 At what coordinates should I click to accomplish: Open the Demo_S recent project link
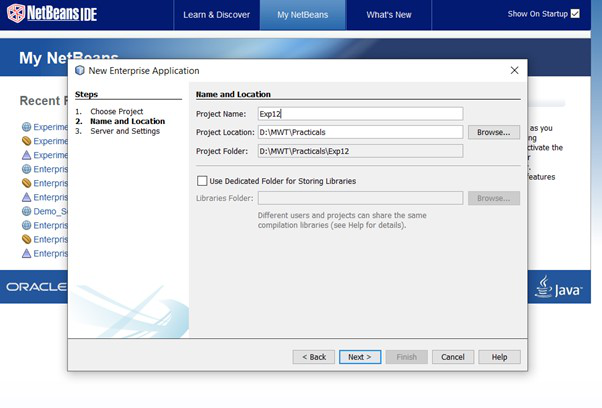click(50, 211)
